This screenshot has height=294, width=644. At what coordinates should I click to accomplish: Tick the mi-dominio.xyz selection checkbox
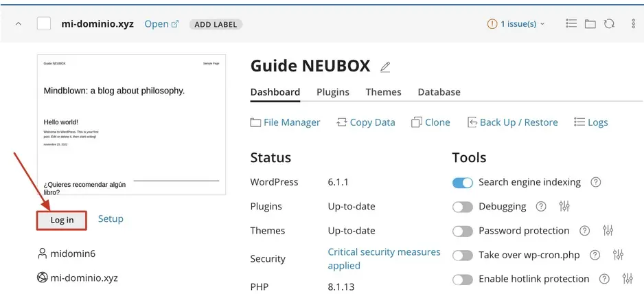(x=44, y=23)
